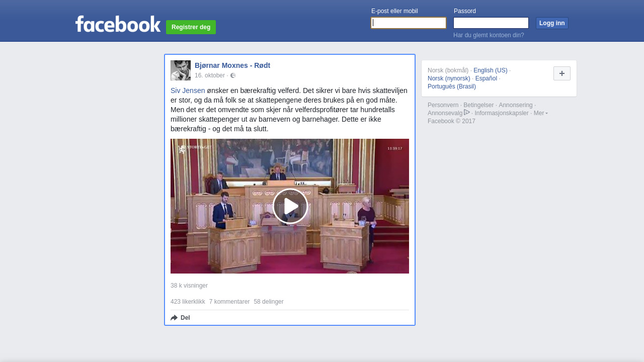Click the plus button for more languages
Screen dimensions: 644x362
point(562,73)
